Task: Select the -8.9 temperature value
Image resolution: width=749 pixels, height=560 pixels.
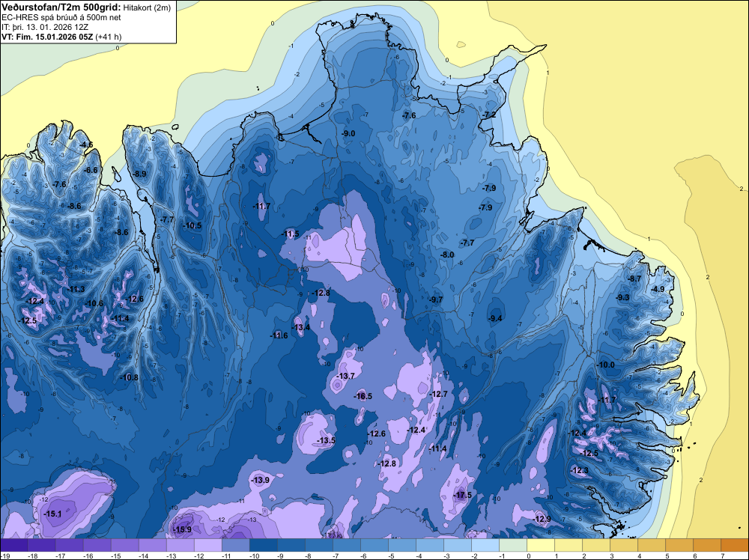Action: (139, 174)
